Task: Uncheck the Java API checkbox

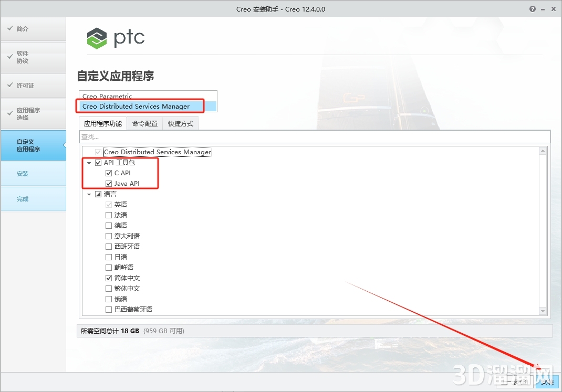Action: point(108,183)
